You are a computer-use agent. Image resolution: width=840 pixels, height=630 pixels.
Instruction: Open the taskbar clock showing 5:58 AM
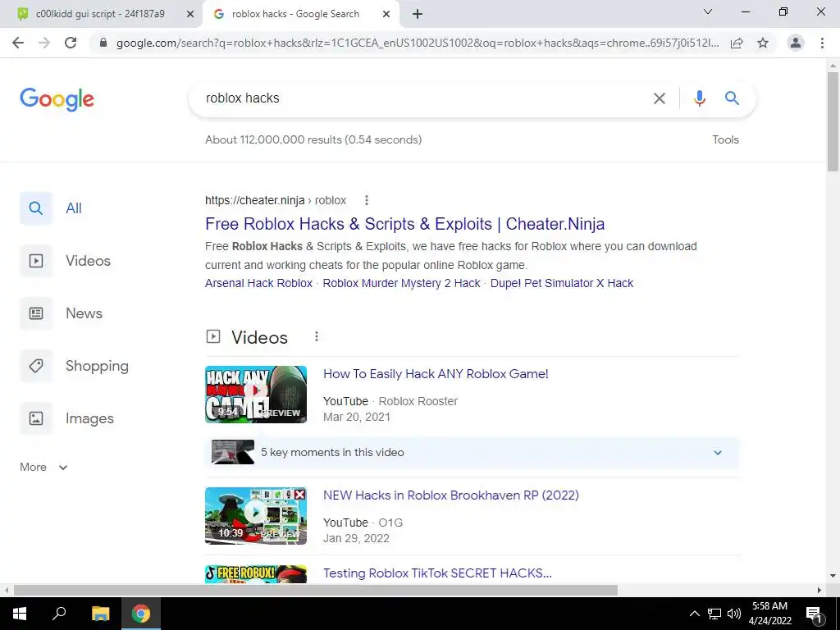coord(769,614)
